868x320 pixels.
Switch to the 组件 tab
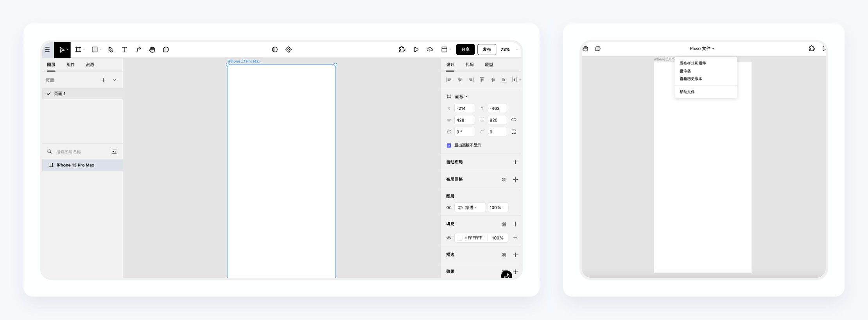click(x=70, y=65)
